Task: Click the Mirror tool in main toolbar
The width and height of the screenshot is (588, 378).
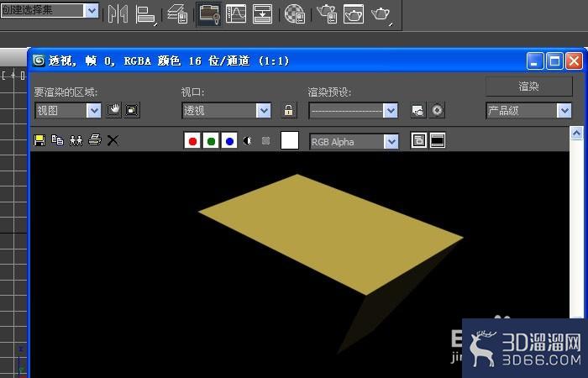Action: 118,14
